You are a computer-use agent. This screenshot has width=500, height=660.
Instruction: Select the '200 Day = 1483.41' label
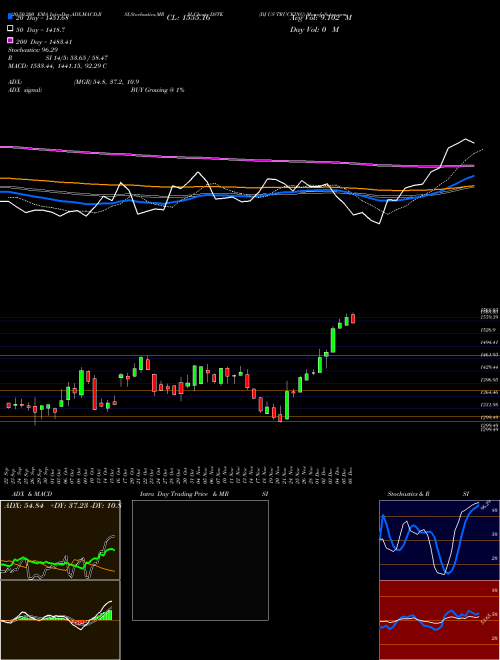[x=44, y=42]
